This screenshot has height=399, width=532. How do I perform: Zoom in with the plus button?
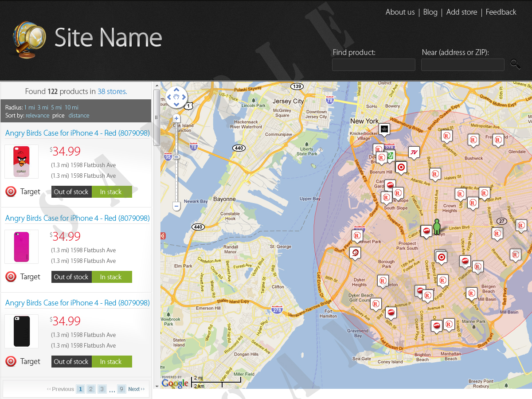[176, 118]
